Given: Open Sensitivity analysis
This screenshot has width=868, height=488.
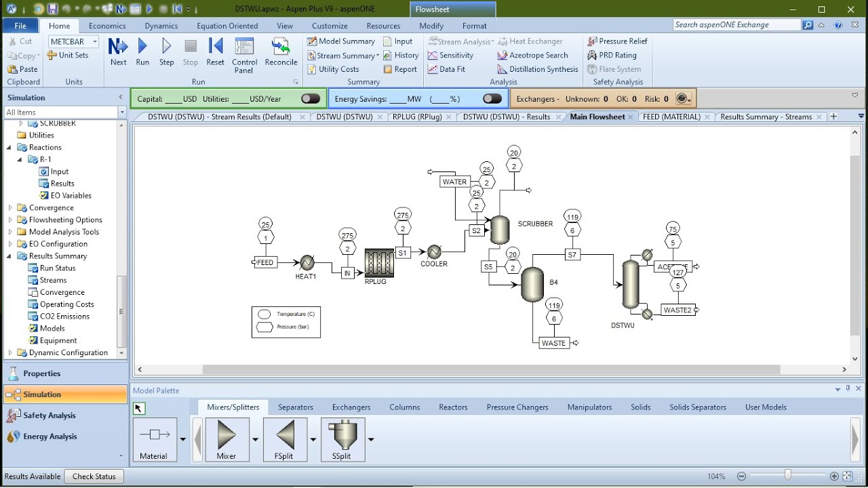Looking at the screenshot, I should tap(451, 56).
